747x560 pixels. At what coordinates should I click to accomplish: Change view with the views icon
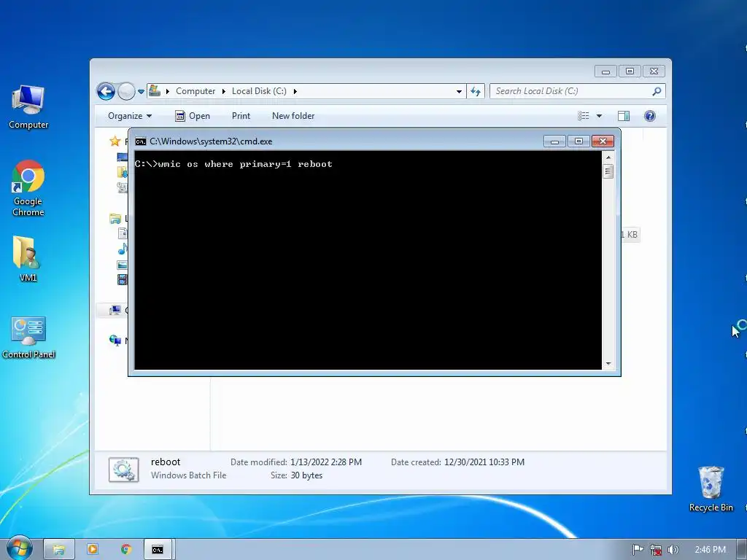(584, 116)
